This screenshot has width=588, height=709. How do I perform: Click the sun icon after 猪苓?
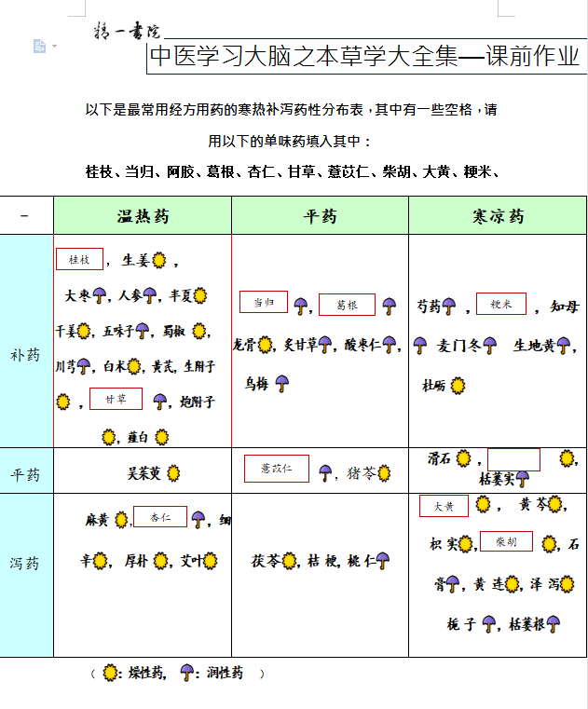coord(384,473)
